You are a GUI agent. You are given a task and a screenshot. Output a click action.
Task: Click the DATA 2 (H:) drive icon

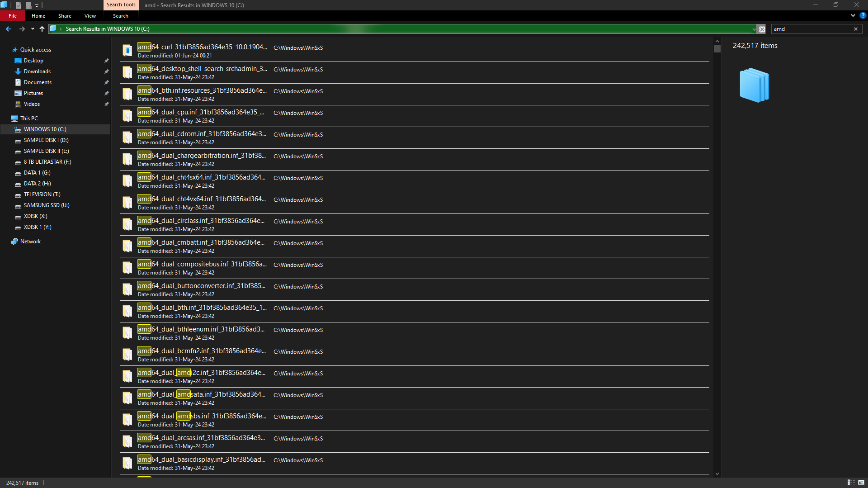coord(18,184)
